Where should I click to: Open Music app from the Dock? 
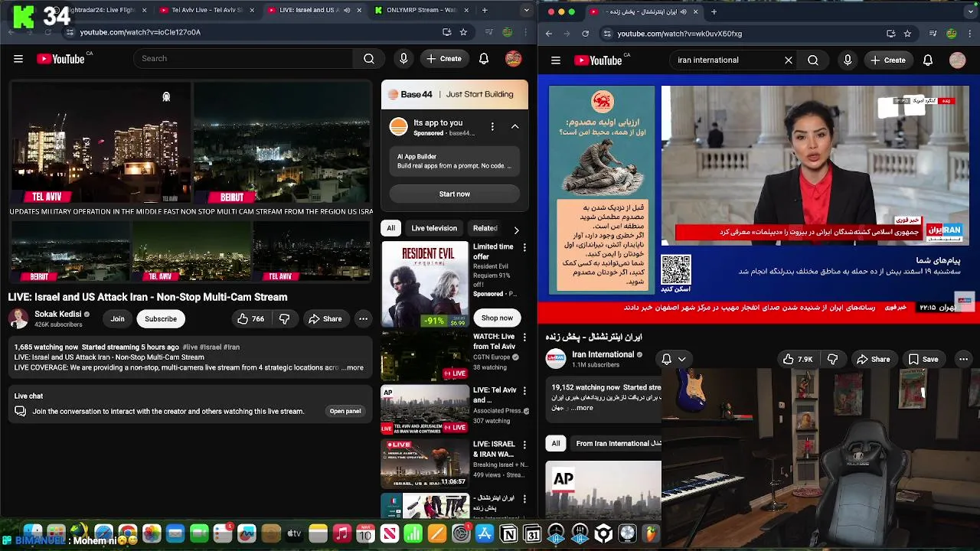(341, 533)
